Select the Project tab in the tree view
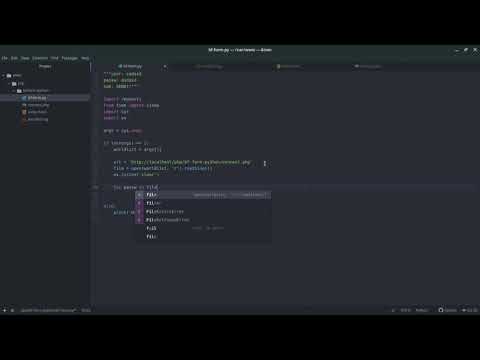Image resolution: width=480 pixels, height=360 pixels. (x=45, y=66)
